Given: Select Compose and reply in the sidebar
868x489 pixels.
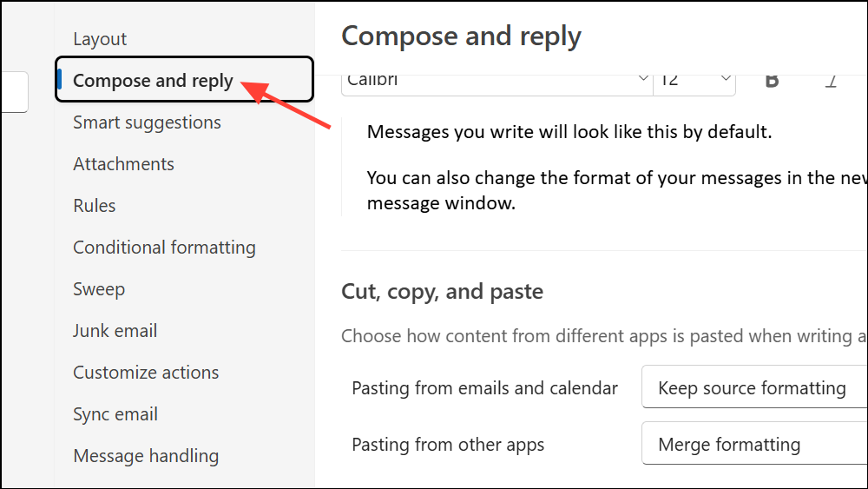Looking at the screenshot, I should tap(153, 81).
